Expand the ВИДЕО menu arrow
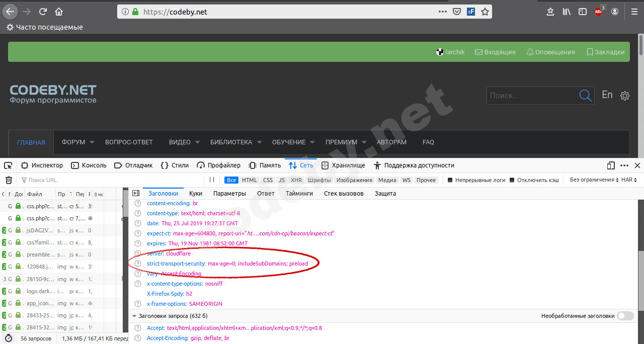Image resolution: width=644 pixels, height=344 pixels. [197, 142]
